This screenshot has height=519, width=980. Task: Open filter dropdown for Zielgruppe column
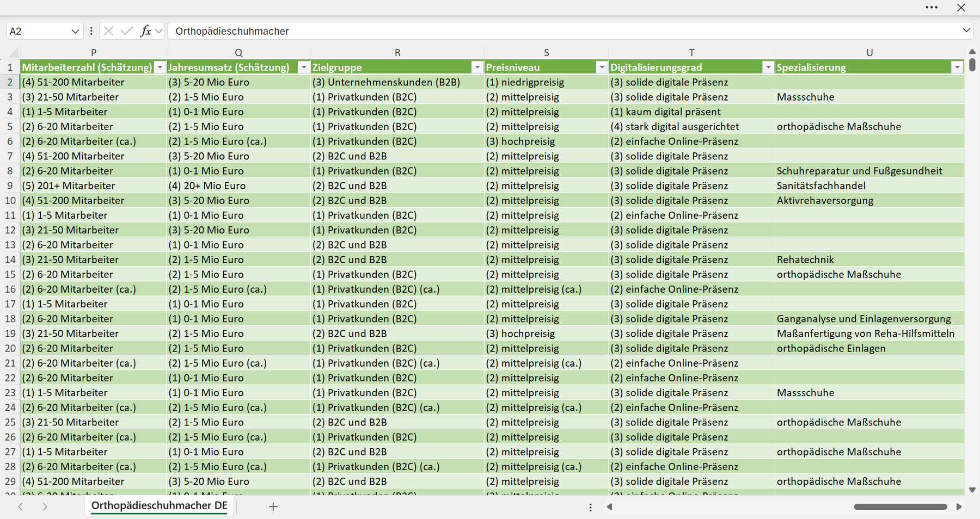pyautogui.click(x=477, y=67)
